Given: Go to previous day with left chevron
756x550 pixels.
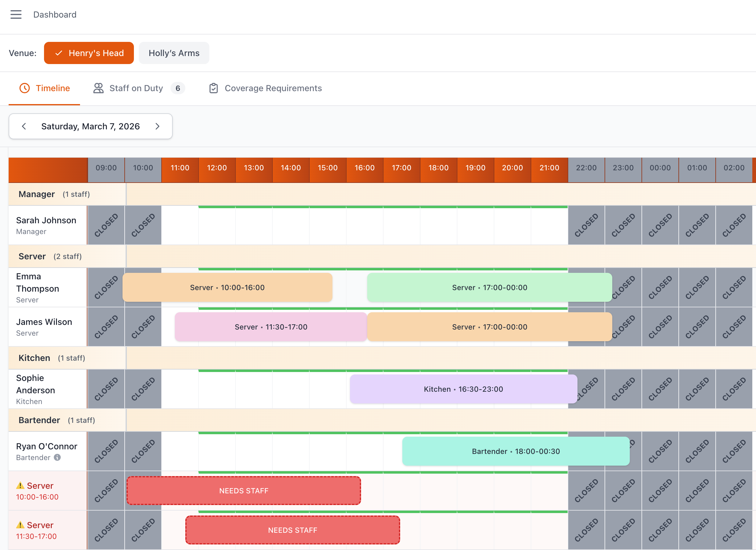Looking at the screenshot, I should tap(24, 126).
